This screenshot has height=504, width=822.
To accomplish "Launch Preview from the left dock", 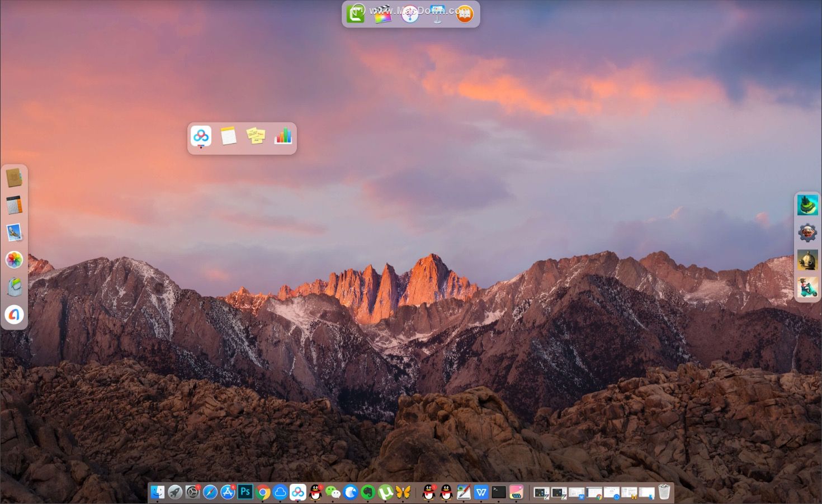I will pyautogui.click(x=15, y=232).
